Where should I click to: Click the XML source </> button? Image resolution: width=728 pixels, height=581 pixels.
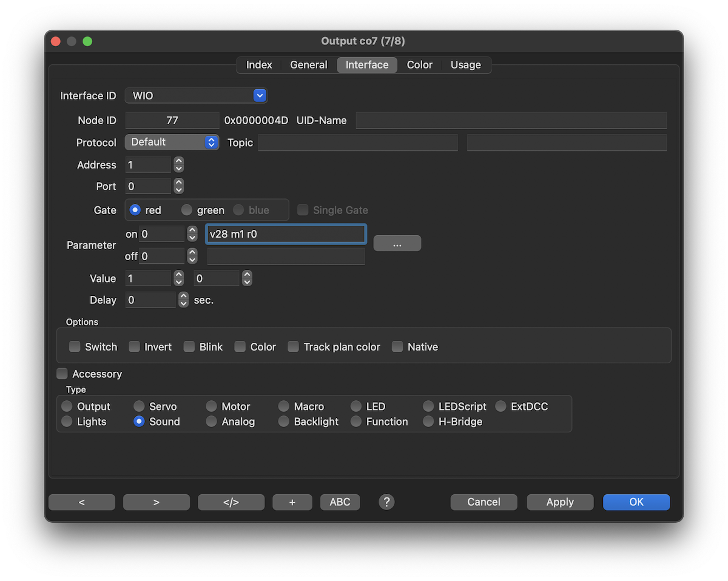231,502
